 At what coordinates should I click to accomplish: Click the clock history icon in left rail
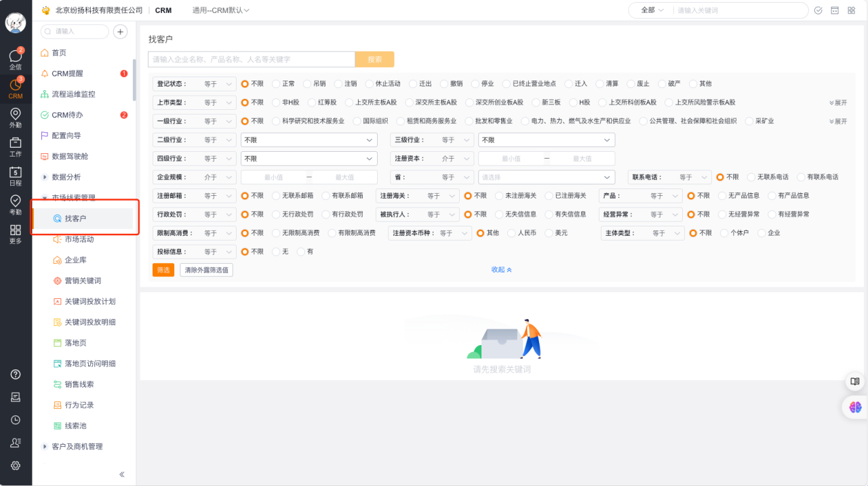[16, 420]
